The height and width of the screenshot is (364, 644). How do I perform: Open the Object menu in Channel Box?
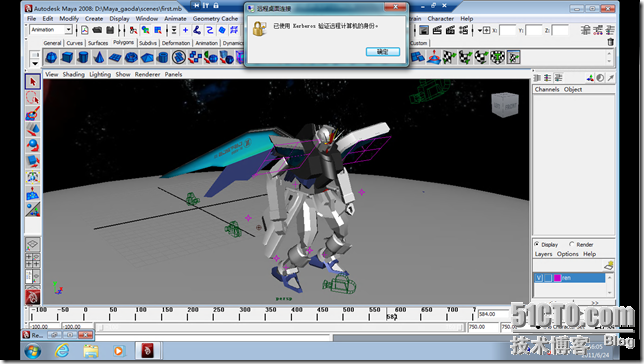point(573,89)
